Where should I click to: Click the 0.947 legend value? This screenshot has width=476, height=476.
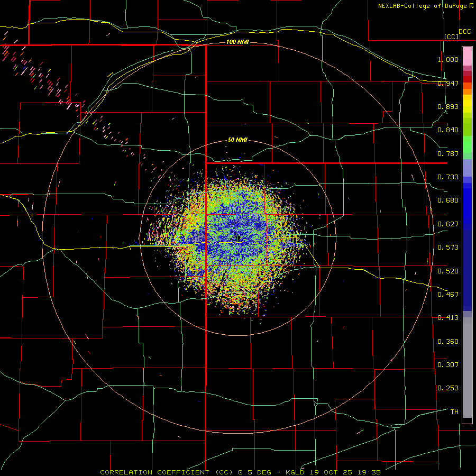click(448, 83)
